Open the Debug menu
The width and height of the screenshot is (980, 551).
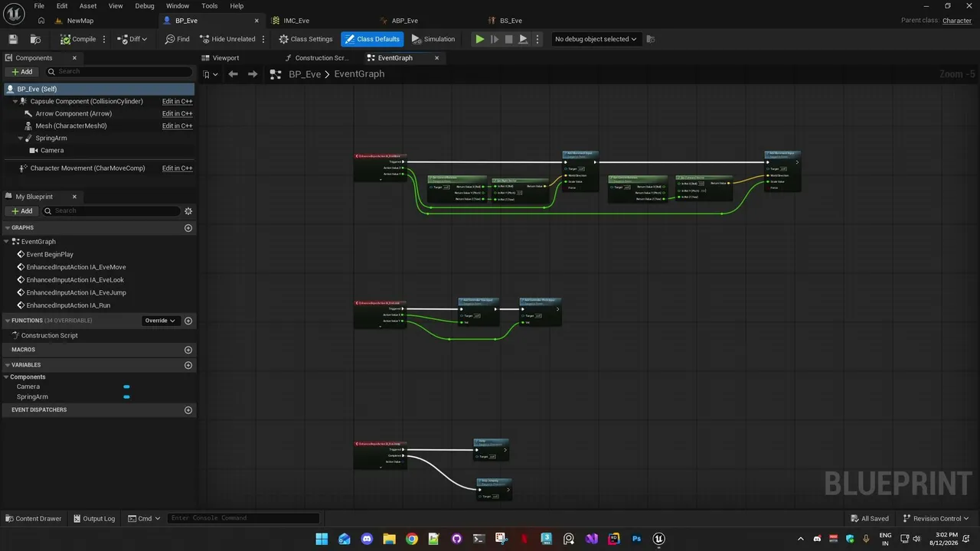(x=145, y=6)
